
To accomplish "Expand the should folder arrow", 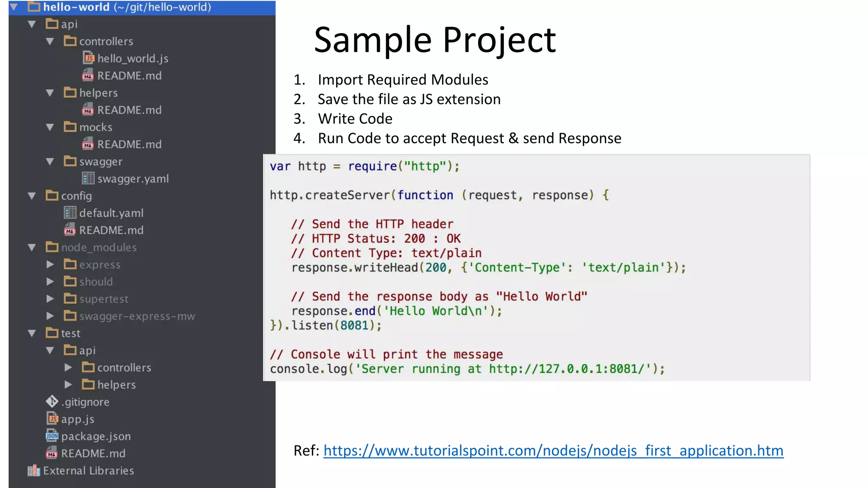I will pyautogui.click(x=50, y=282).
